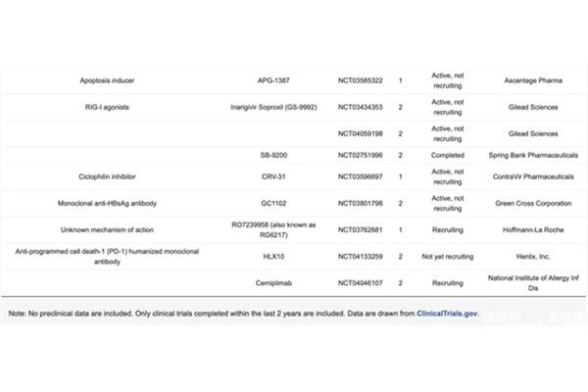Select the Hoffmann-La Roche sponsor cell
588x392 pixels.
(x=533, y=229)
